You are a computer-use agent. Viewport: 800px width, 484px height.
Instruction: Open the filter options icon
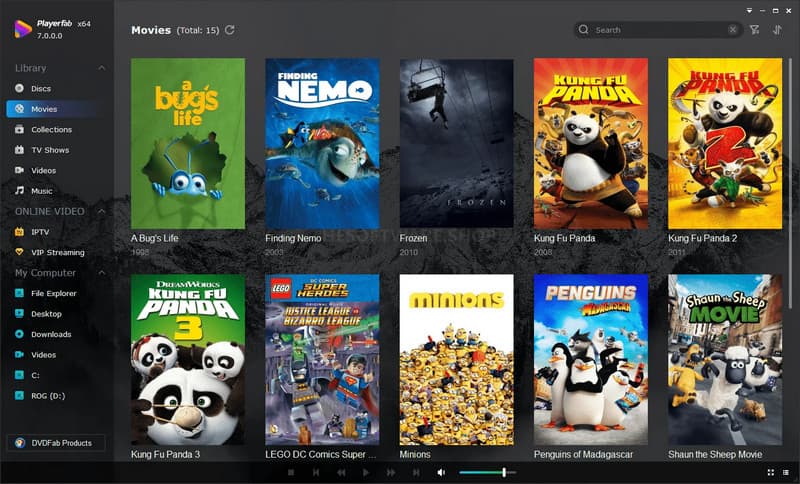(755, 30)
